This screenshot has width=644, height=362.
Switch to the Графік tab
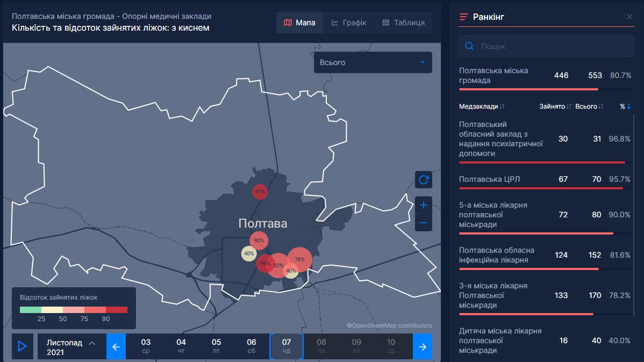349,23
